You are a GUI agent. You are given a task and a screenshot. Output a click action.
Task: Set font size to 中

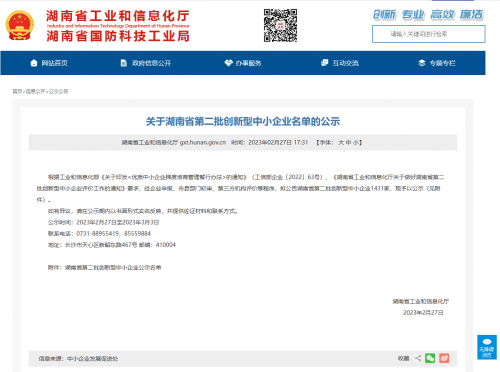[348, 143]
